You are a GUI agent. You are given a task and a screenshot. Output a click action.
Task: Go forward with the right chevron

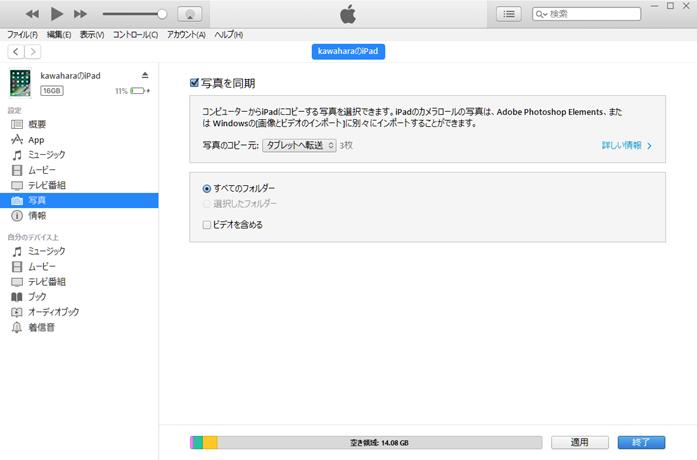tap(33, 52)
